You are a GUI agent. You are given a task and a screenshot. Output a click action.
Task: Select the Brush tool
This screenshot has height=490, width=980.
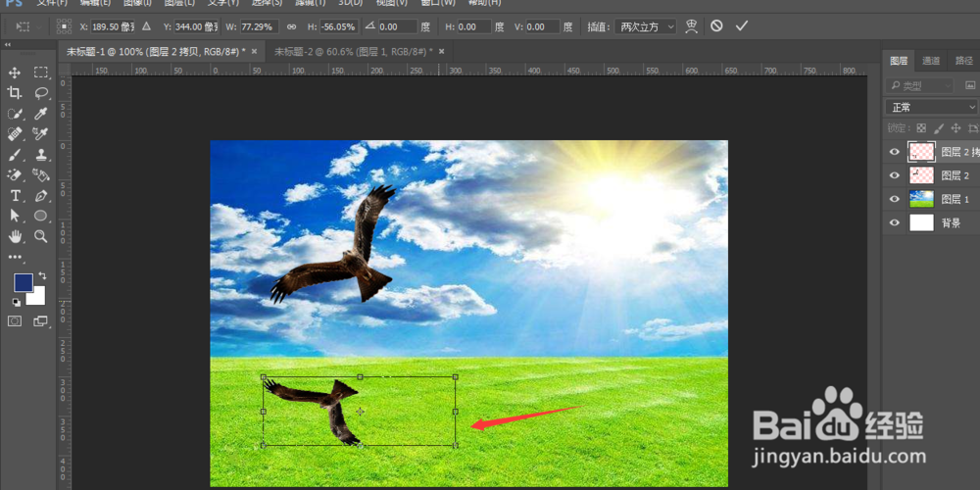coord(15,155)
